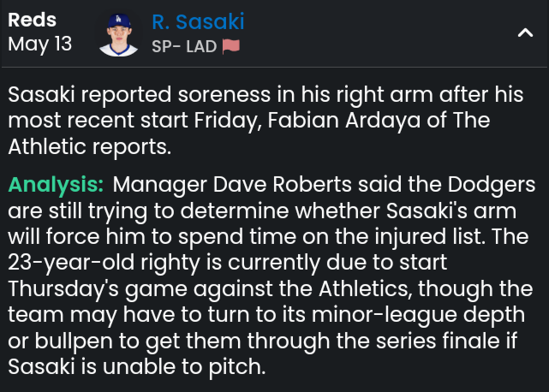Click the Reds opponent label

pos(32,20)
